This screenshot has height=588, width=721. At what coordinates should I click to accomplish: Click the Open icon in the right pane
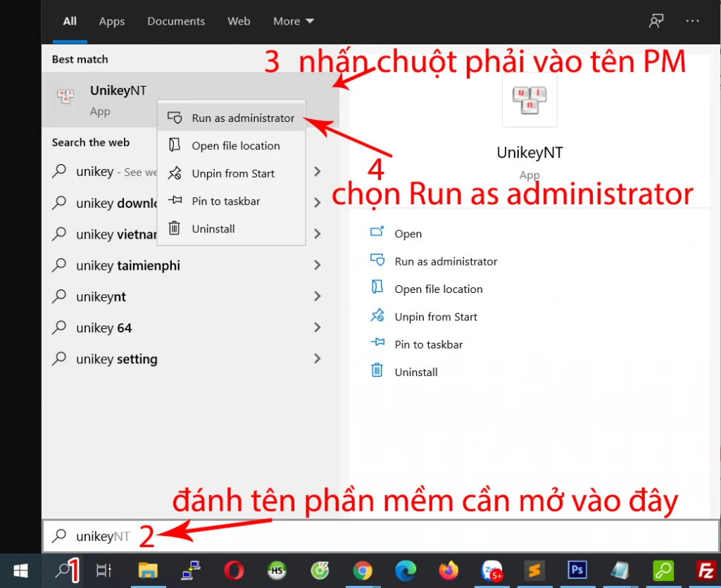coord(377,231)
